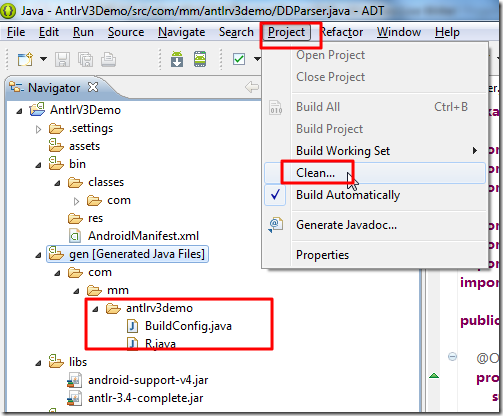This screenshot has width=503, height=416.
Task: Open the Android SDK Manager icon
Action: (x=177, y=59)
